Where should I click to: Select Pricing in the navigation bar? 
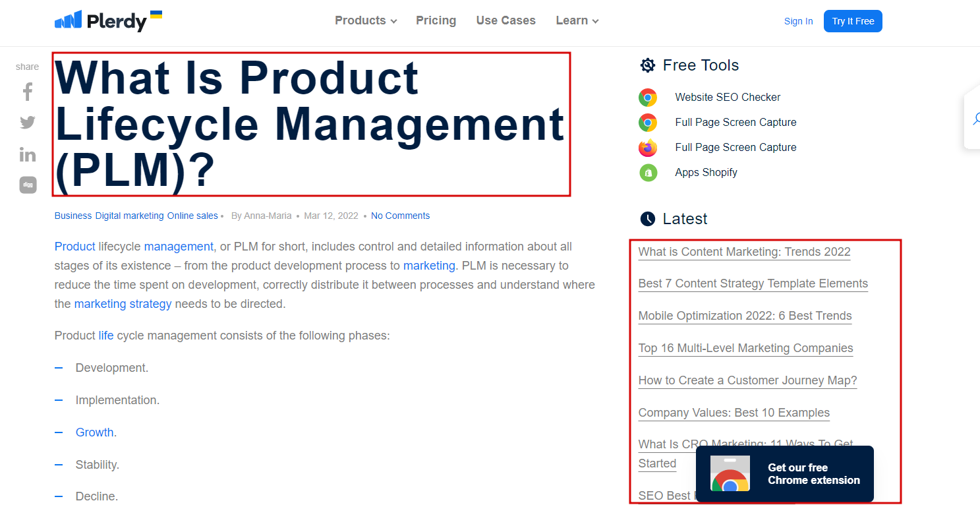click(x=436, y=20)
